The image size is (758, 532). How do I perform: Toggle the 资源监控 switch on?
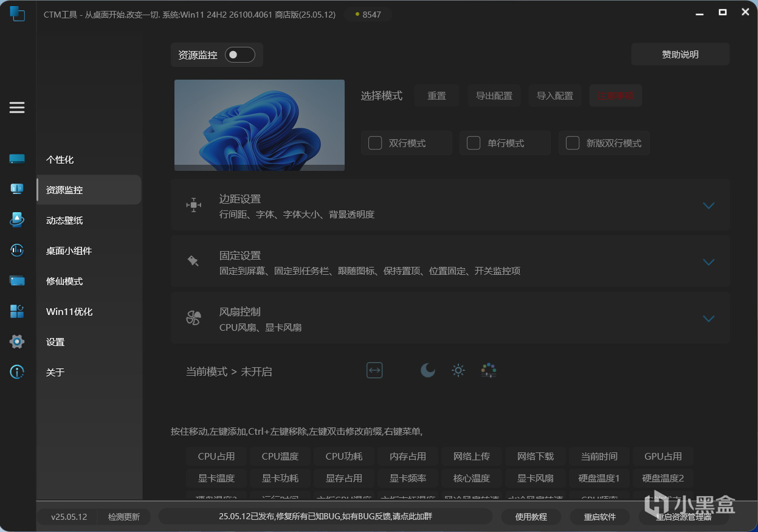click(x=240, y=55)
